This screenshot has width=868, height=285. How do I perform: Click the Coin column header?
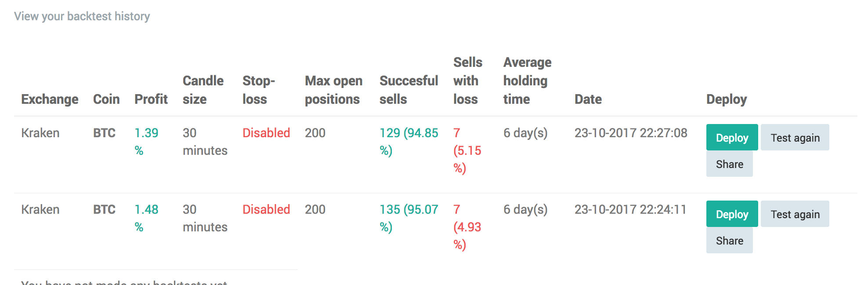[x=106, y=99]
